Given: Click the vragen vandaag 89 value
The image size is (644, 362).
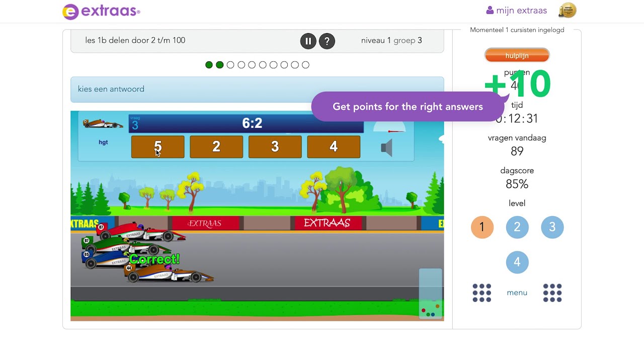Looking at the screenshot, I should 517,151.
